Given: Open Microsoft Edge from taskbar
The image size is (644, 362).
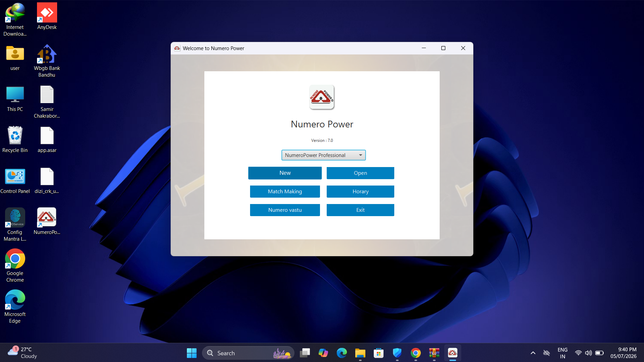Looking at the screenshot, I should 342,353.
